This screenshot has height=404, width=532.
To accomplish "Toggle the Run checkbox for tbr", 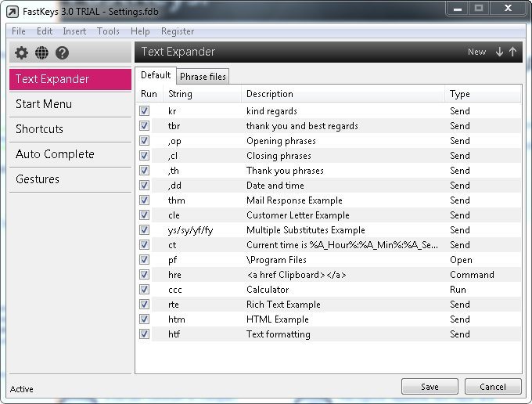I will pos(144,125).
